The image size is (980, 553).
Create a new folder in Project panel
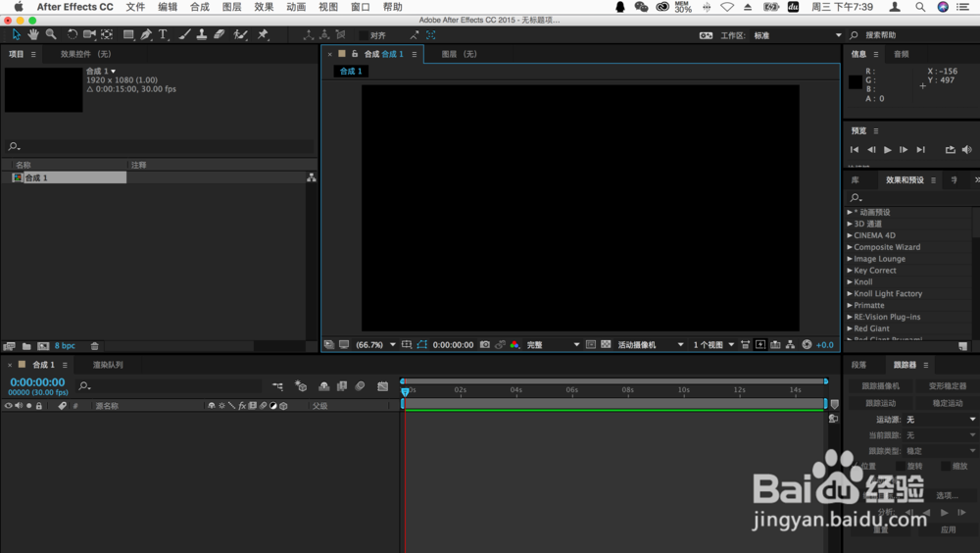coord(26,346)
